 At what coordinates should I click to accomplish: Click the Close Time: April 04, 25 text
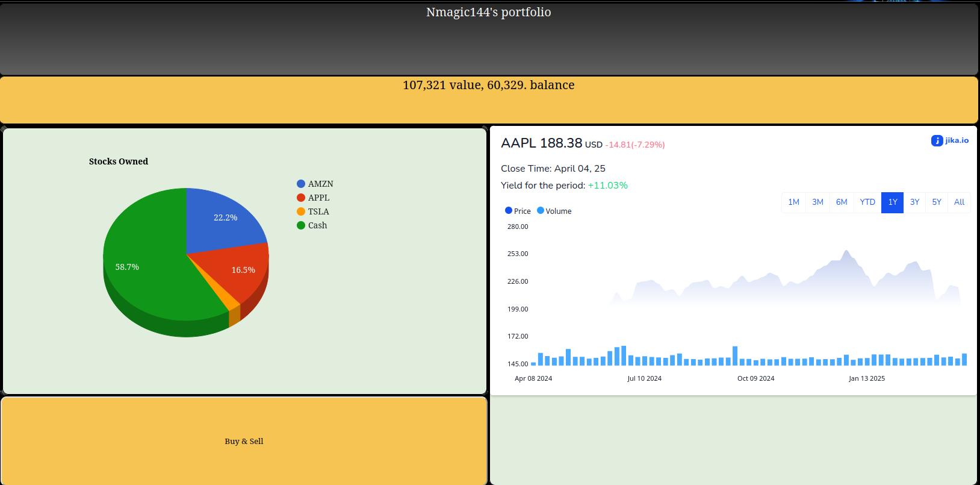(553, 169)
